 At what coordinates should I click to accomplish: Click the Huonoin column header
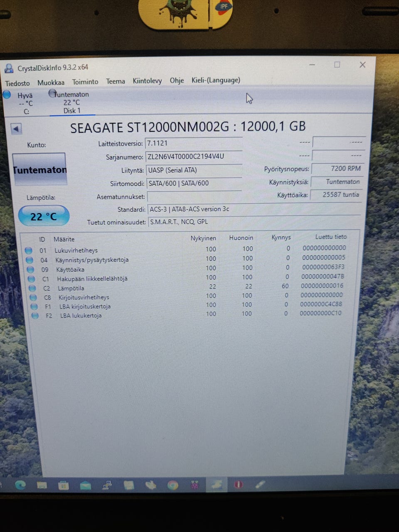click(x=241, y=238)
